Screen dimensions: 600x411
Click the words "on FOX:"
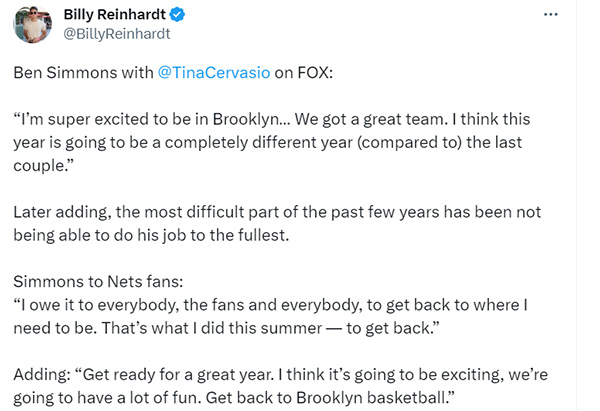[304, 72]
